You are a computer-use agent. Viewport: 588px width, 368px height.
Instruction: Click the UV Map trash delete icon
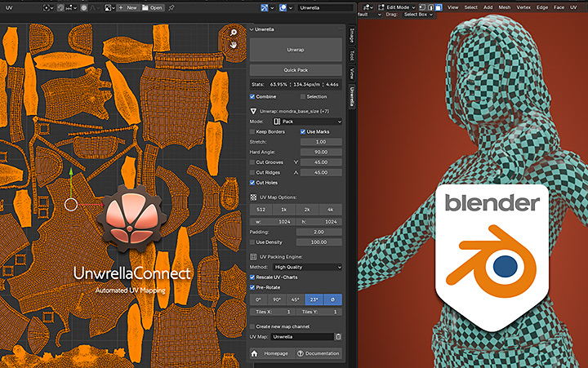[x=338, y=337]
